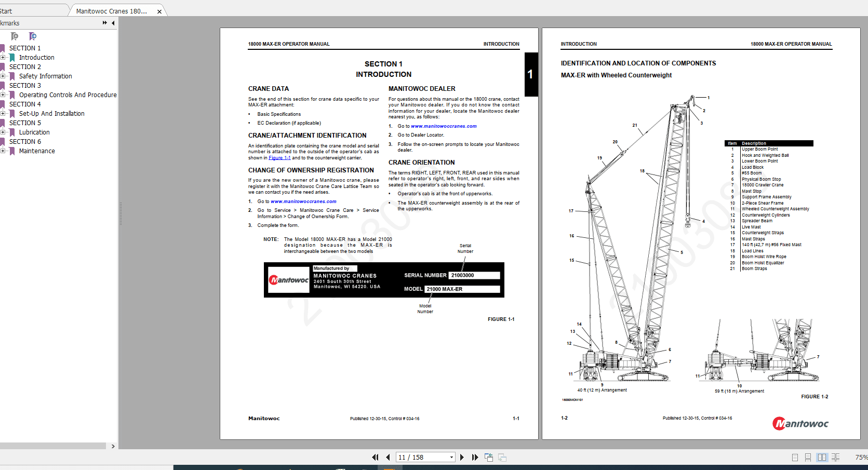The image size is (868, 470).
Task: Select the Lubrication bookmark
Action: 33,132
